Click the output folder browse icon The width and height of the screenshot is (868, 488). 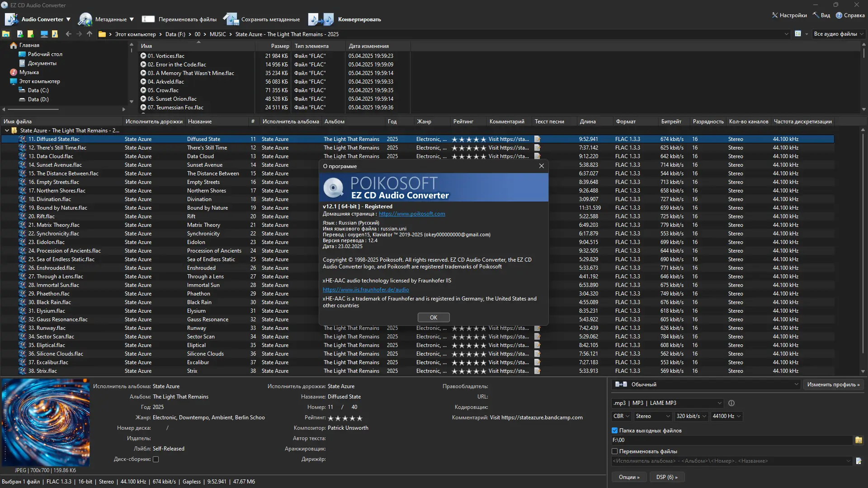859,440
